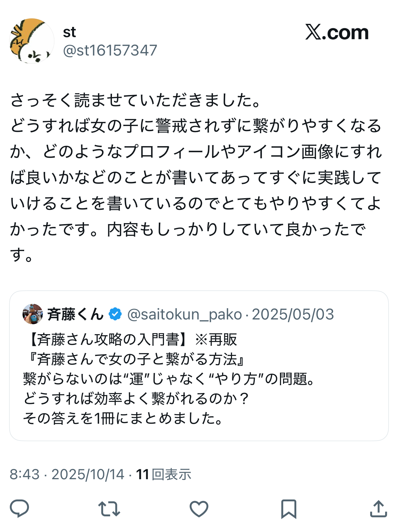
Task: Click the quoted title 斉藤さん攻略の入門書
Action: [107, 339]
